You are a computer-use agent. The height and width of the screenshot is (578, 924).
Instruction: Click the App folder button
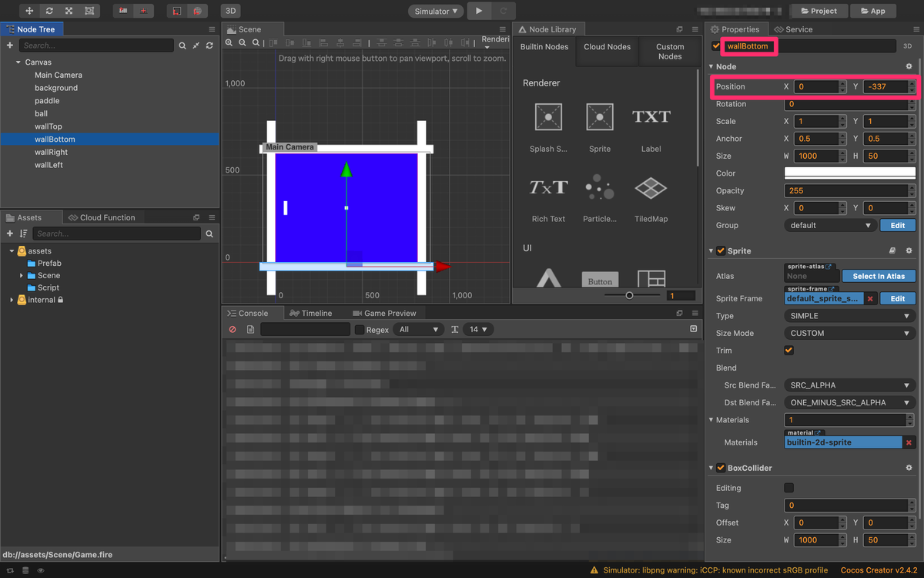point(873,11)
